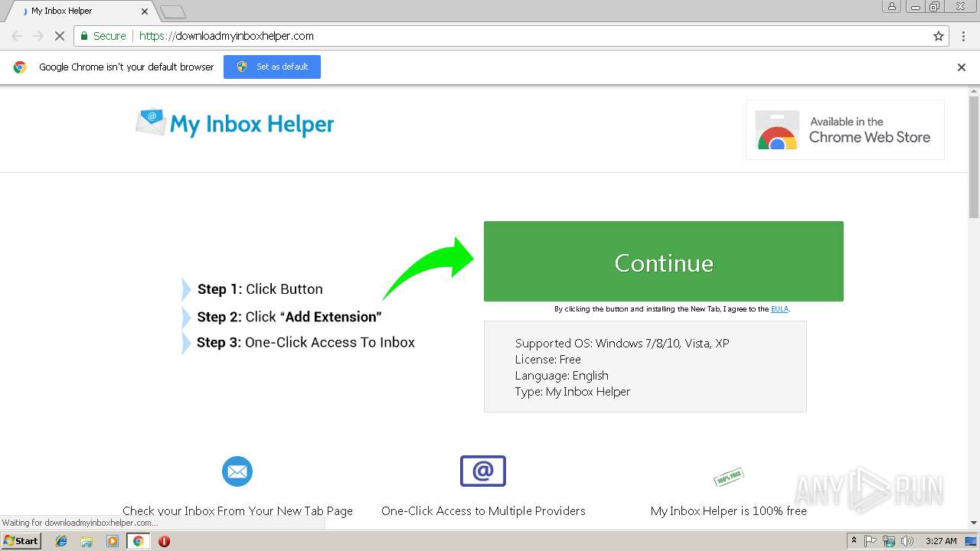Viewport: 980px width, 551px height.
Task: Click the 'Step 1: Click Button' text
Action: [260, 289]
